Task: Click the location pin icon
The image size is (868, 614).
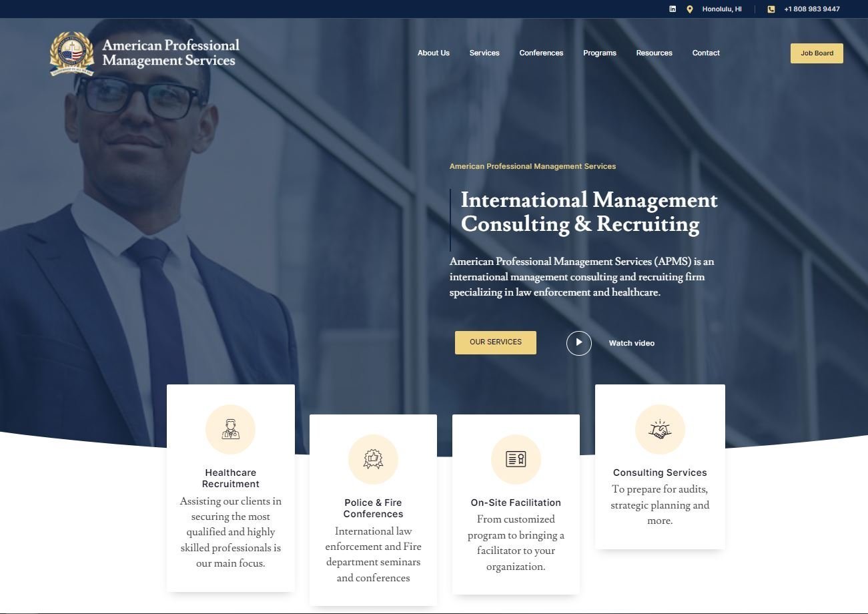Action: click(x=690, y=9)
